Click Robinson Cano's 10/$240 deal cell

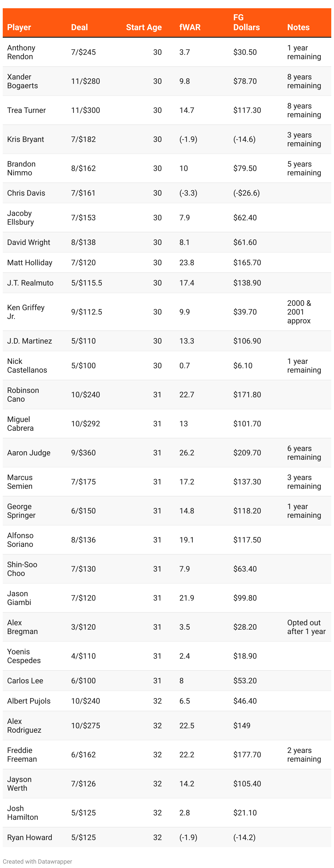[85, 395]
